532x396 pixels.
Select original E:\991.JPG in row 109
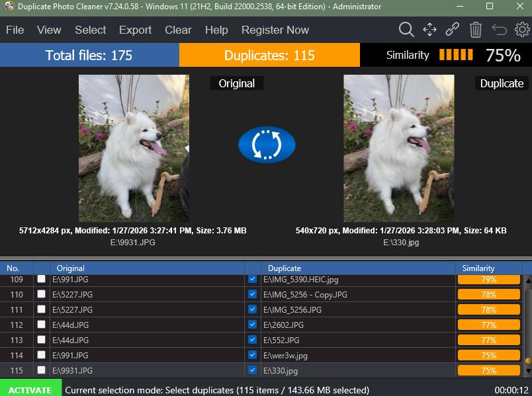[x=70, y=280]
